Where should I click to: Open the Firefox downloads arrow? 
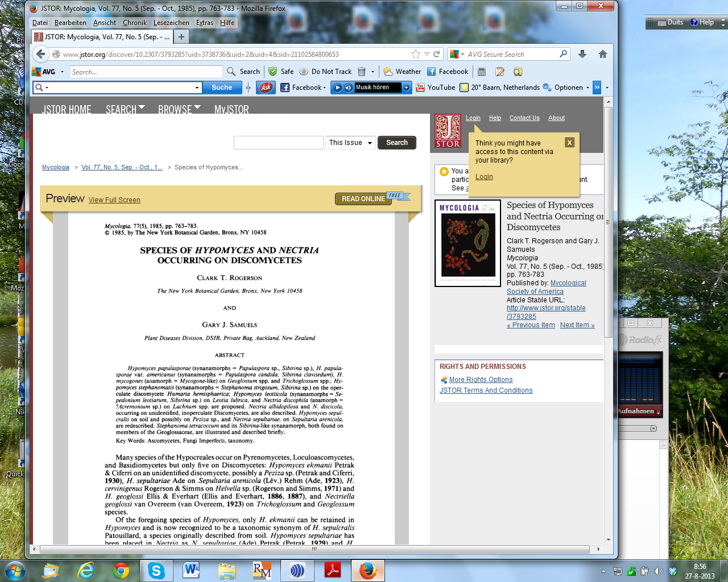582,54
